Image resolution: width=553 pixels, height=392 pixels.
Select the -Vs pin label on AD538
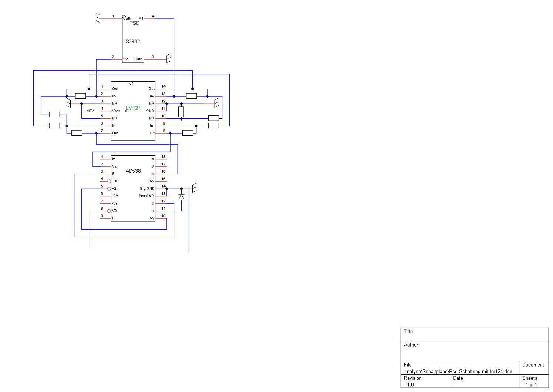pos(115,203)
